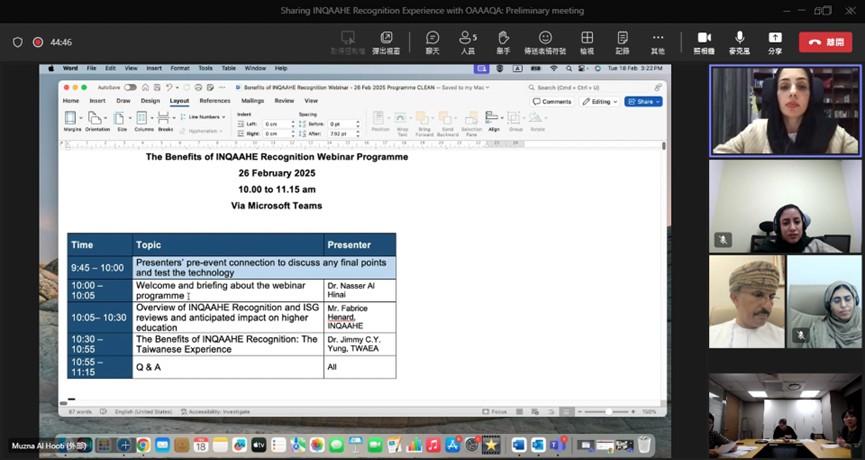Screen dimensions: 865x460
Task: Switch to the Insert ribbon tab
Action: (x=98, y=101)
